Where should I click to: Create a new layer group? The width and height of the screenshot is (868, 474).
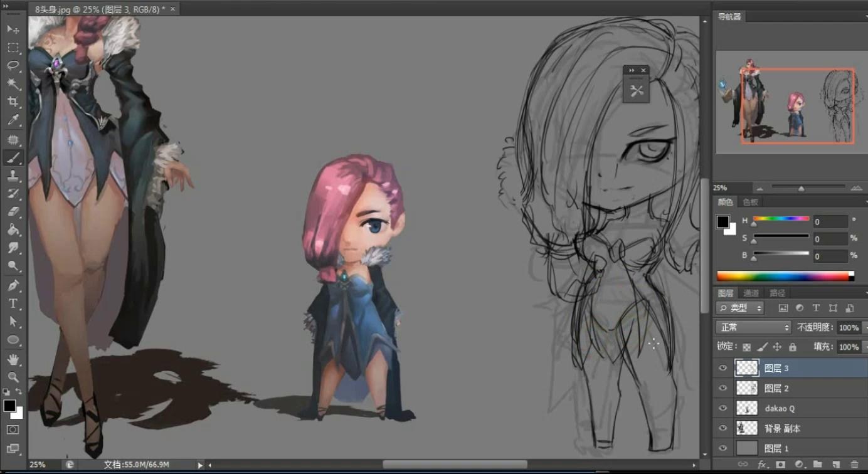817,465
